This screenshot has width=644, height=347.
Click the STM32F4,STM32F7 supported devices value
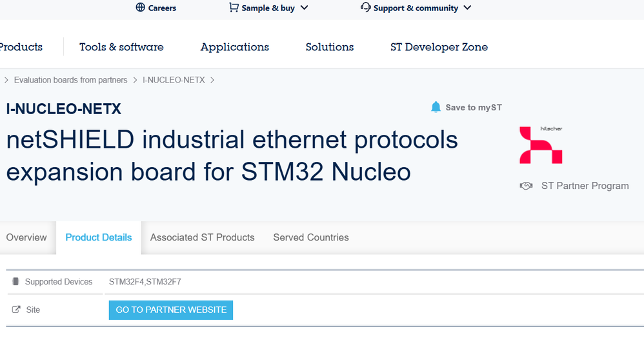coord(145,282)
